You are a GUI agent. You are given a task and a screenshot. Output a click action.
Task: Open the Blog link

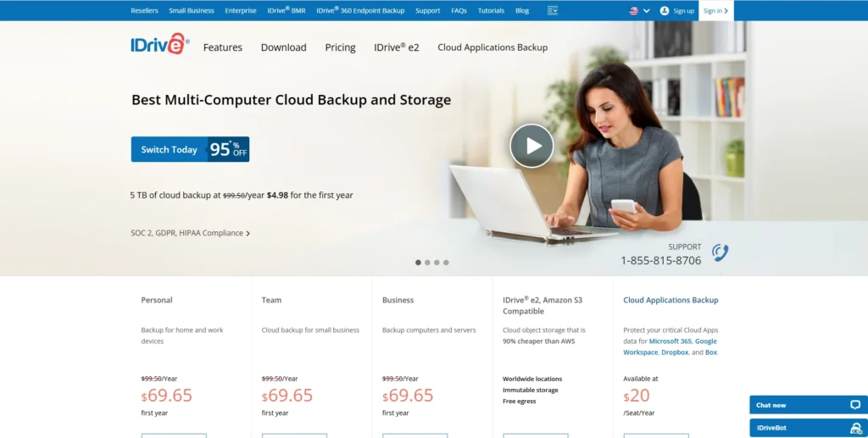522,10
